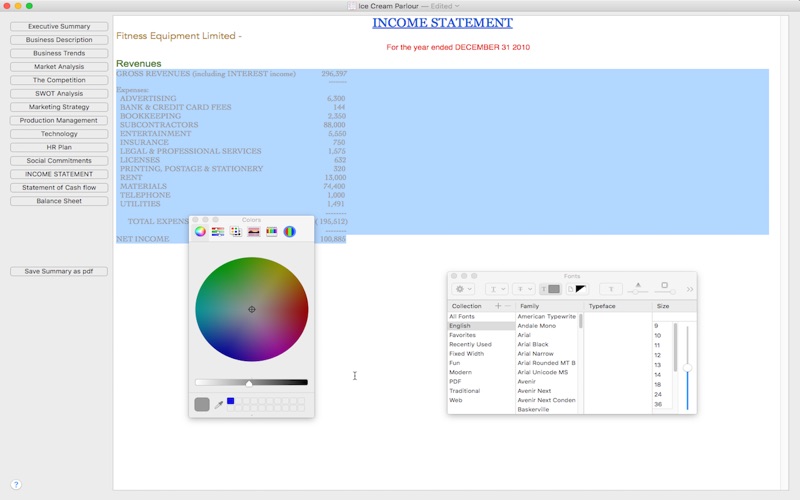Toggle the text color button in Fonts

tap(550, 289)
